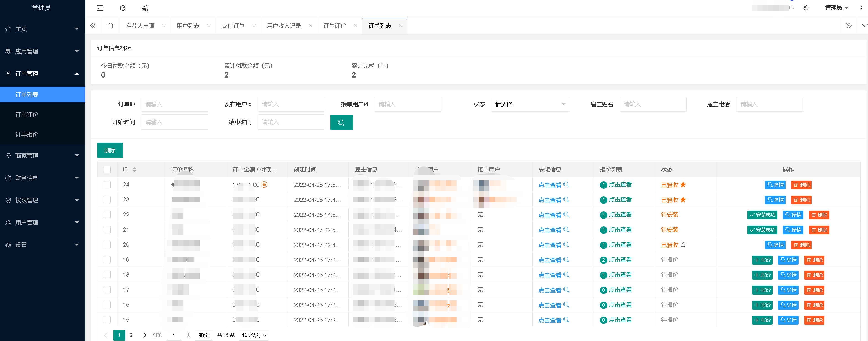Expand the 财务信息 sidebar menu
Screen dimensions: 868x341
click(42, 178)
